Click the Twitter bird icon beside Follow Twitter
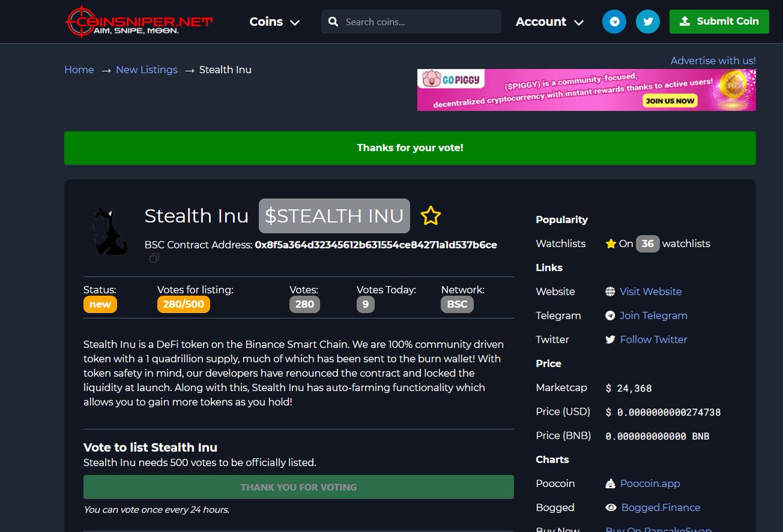Screen dimensions: 783x532 pyautogui.click(x=610, y=340)
